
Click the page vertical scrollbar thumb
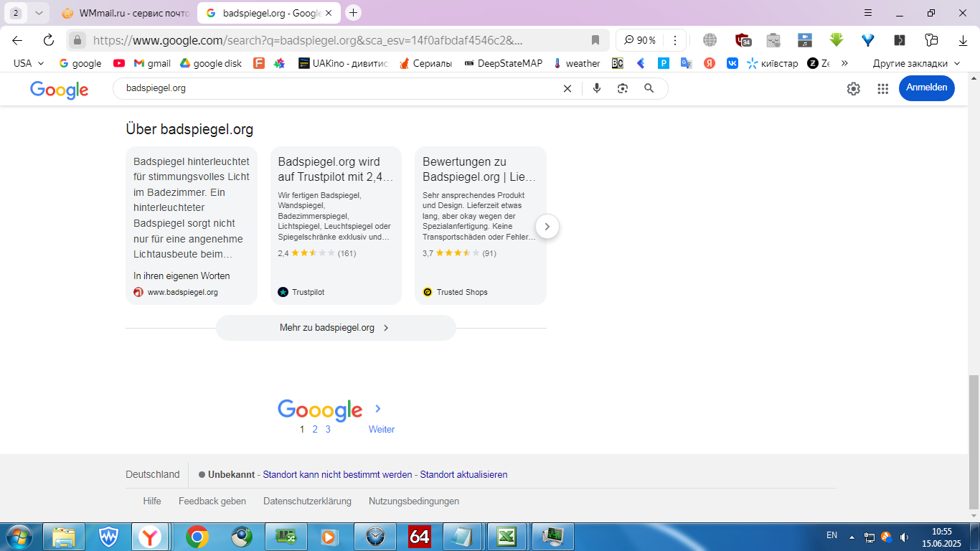click(x=973, y=443)
